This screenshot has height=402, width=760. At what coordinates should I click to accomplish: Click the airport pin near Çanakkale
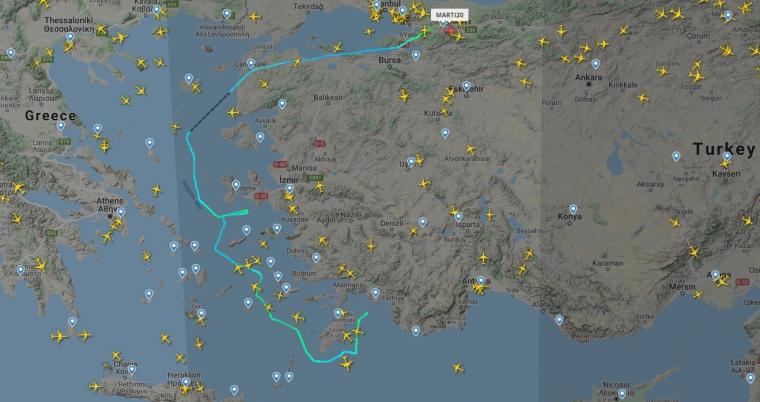point(251,63)
